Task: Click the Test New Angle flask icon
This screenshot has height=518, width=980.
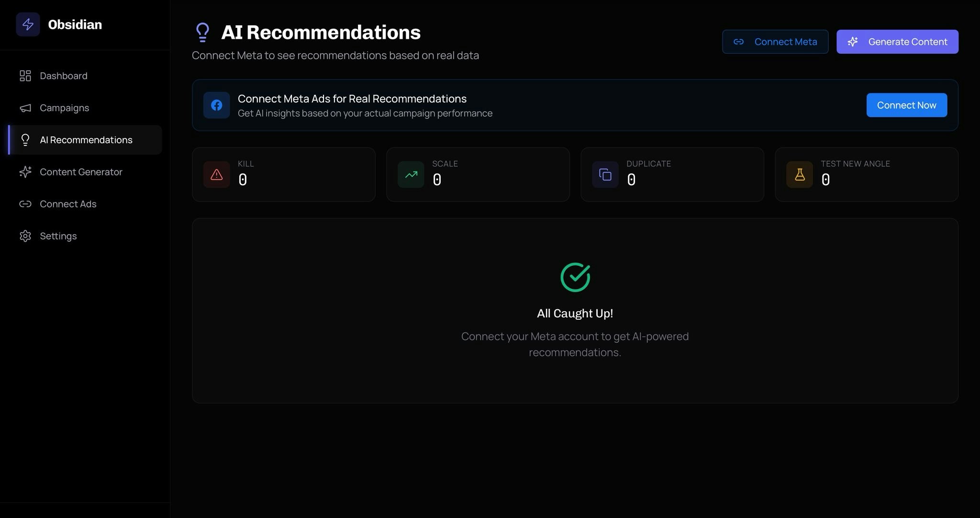Action: coord(799,174)
